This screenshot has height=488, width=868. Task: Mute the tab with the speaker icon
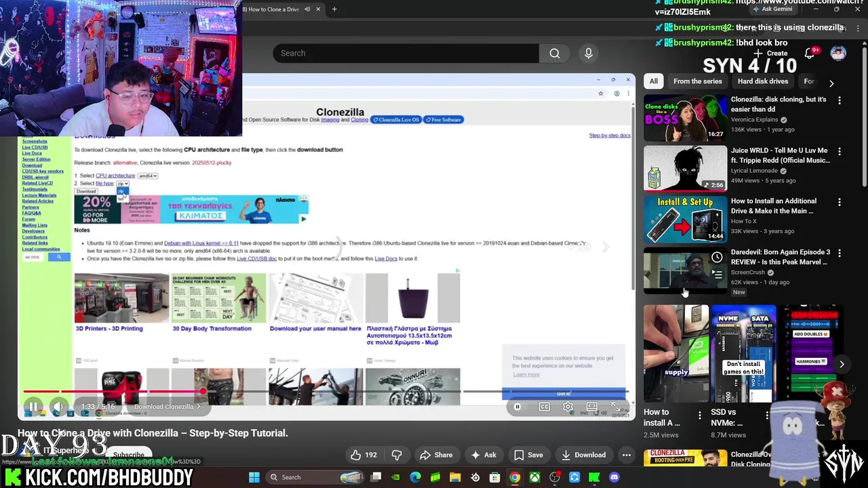(307, 9)
